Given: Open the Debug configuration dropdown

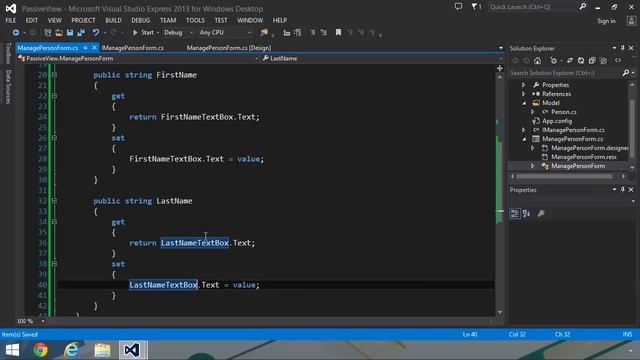Looking at the screenshot, I should (x=178, y=33).
